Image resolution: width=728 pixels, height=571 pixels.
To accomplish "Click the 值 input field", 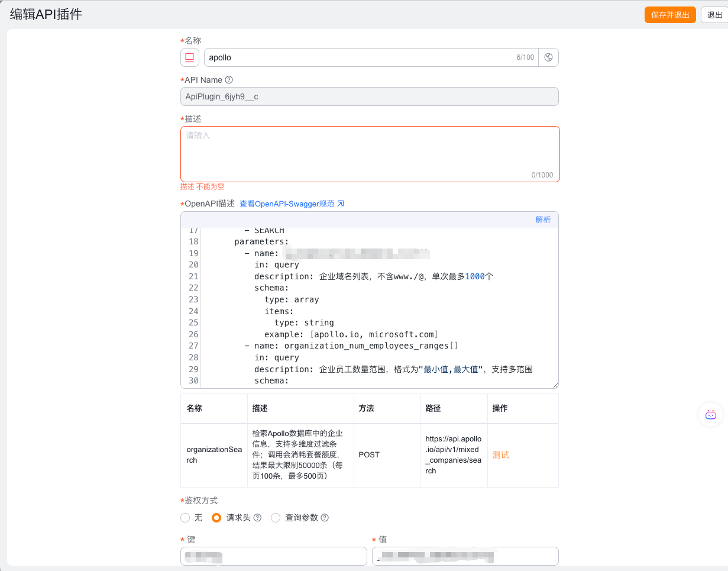I will point(465,556).
